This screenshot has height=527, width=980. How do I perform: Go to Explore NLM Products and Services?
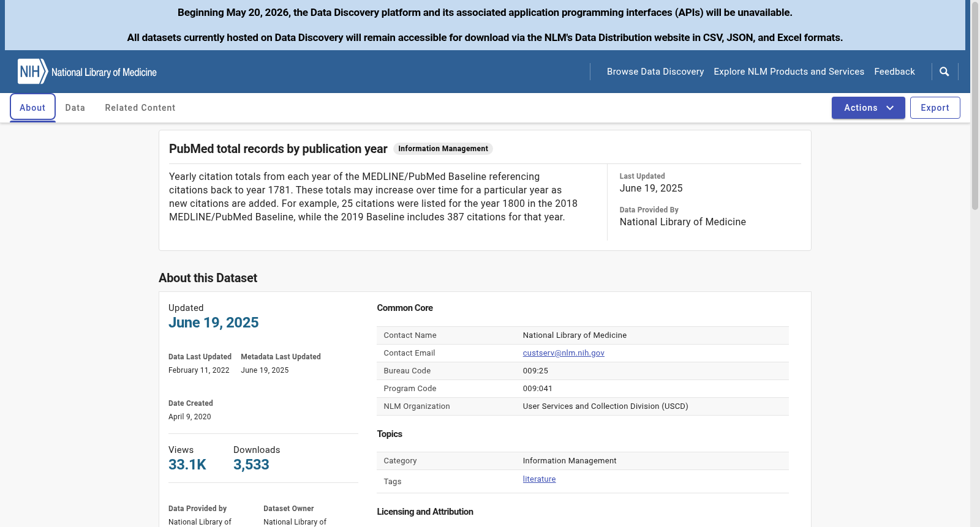tap(789, 72)
